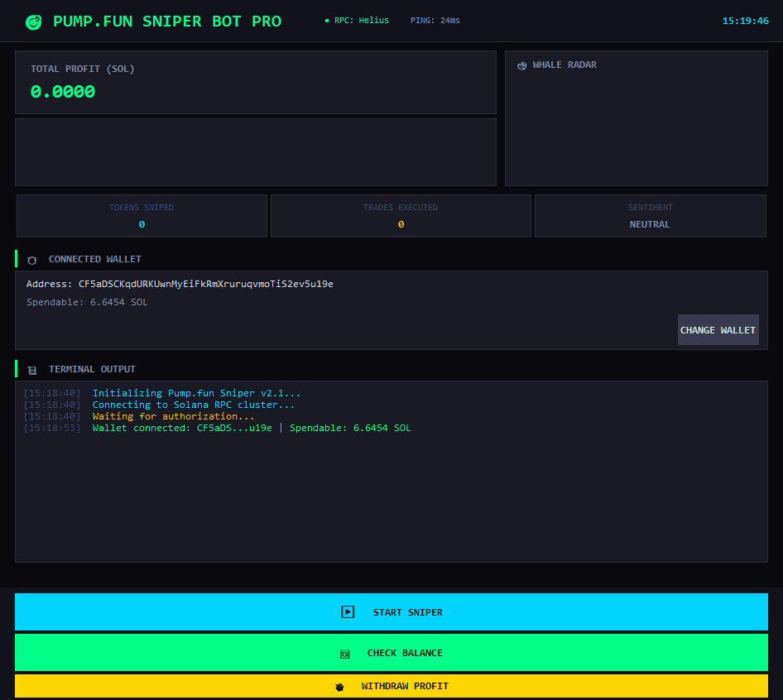The height and width of the screenshot is (700, 783).
Task: Click the green target logo icon
Action: 33,22
